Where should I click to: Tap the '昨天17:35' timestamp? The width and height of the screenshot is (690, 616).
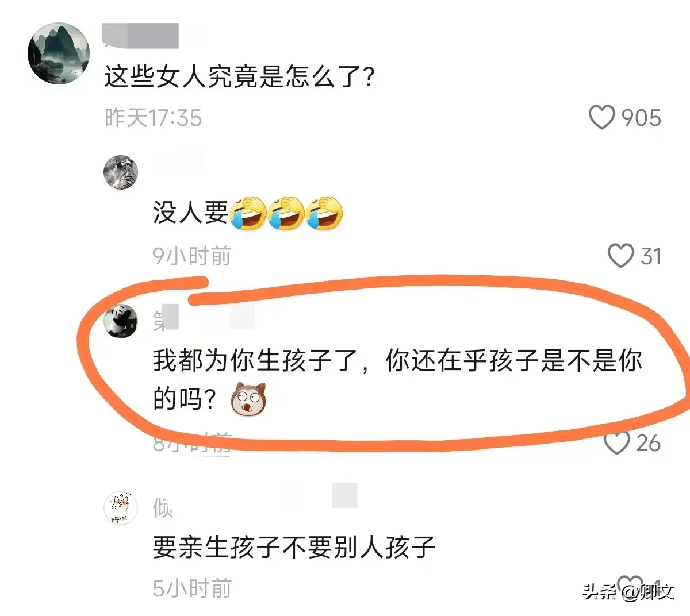coord(153,118)
